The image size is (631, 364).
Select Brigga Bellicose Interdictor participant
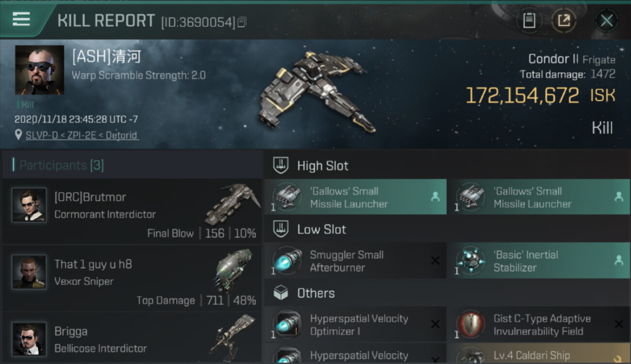pos(132,338)
